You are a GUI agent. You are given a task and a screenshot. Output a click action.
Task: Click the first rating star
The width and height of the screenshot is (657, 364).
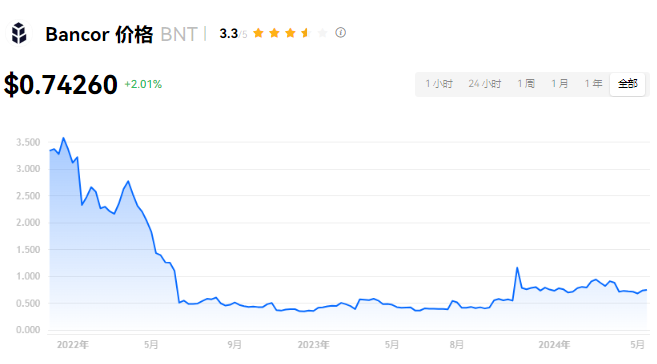(259, 33)
